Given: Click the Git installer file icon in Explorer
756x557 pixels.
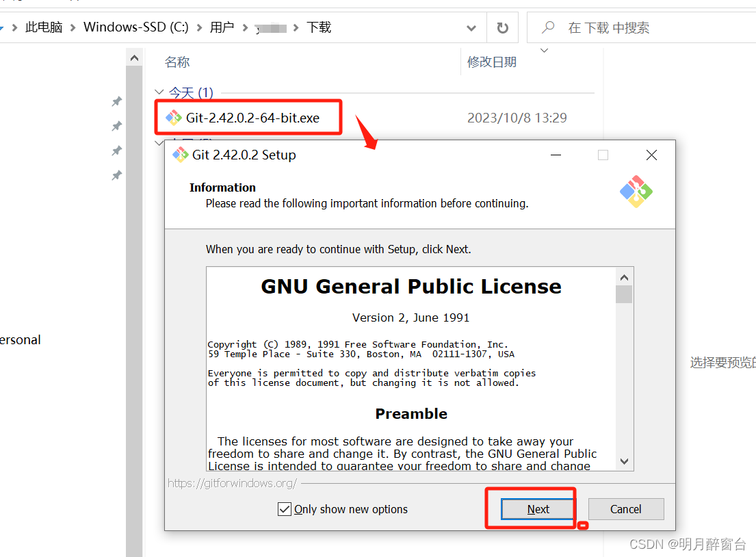Looking at the screenshot, I should tap(174, 118).
